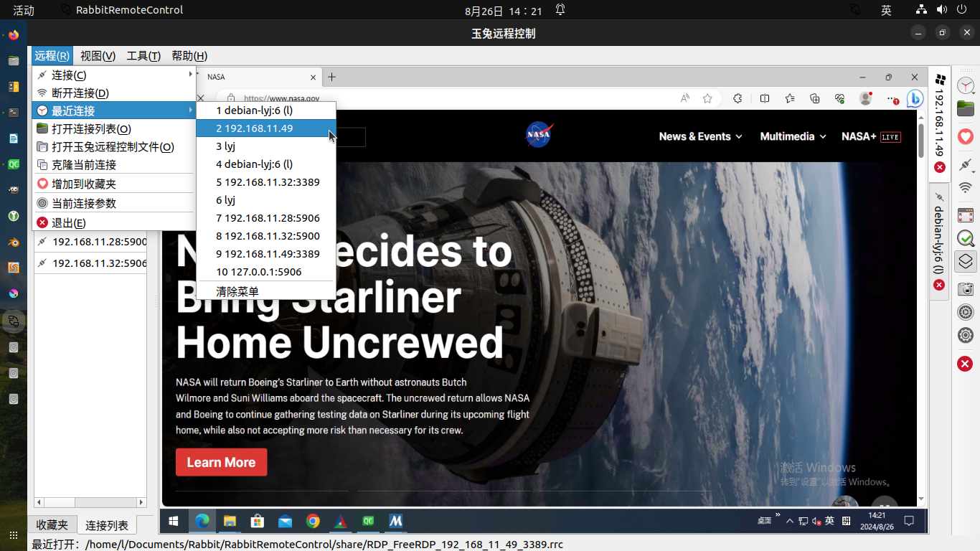Click the red Learn More button

(221, 463)
